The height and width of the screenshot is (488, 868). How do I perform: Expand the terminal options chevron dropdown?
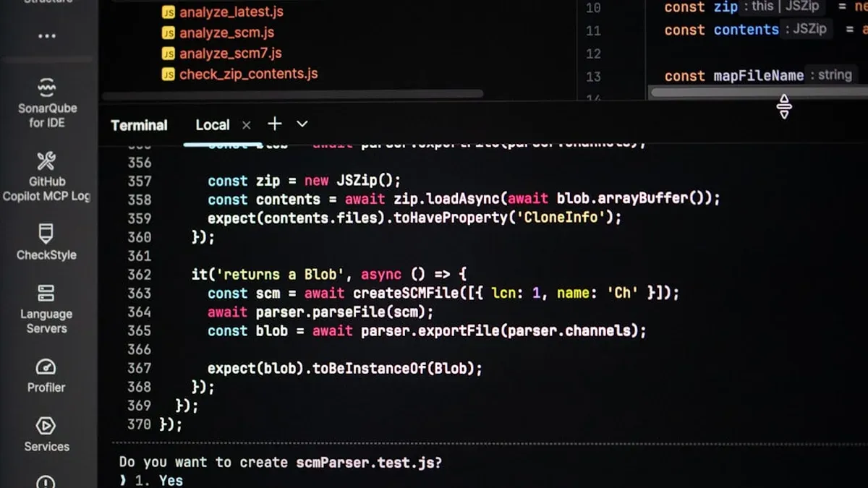pyautogui.click(x=302, y=124)
